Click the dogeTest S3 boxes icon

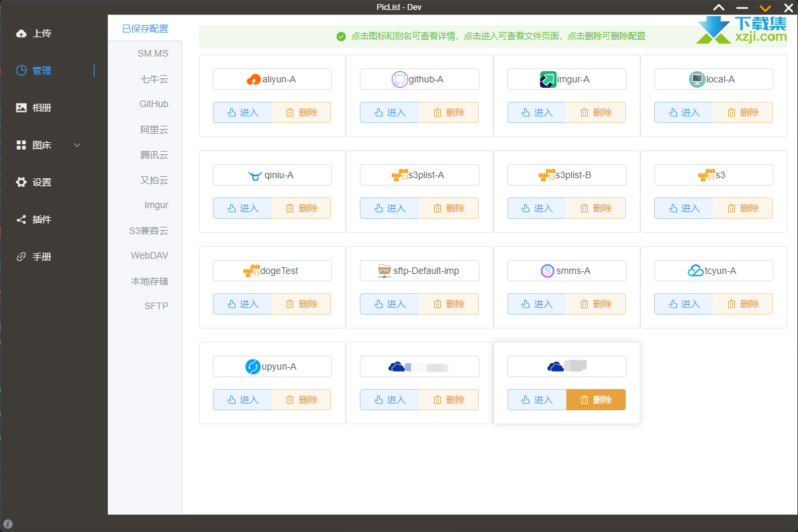(x=252, y=271)
